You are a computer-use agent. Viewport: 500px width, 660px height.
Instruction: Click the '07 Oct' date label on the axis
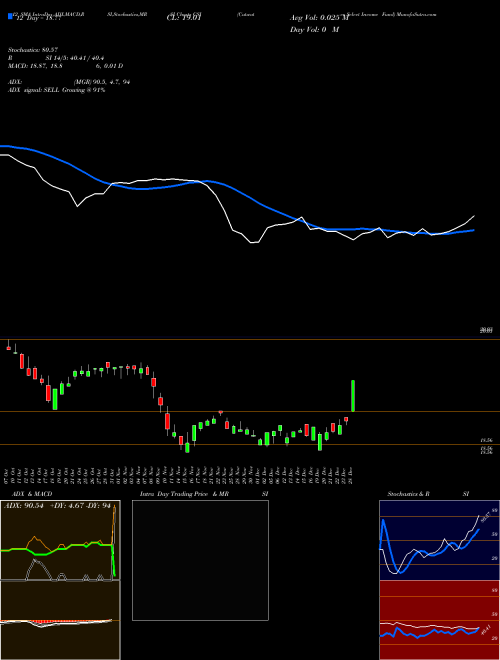tap(7, 475)
